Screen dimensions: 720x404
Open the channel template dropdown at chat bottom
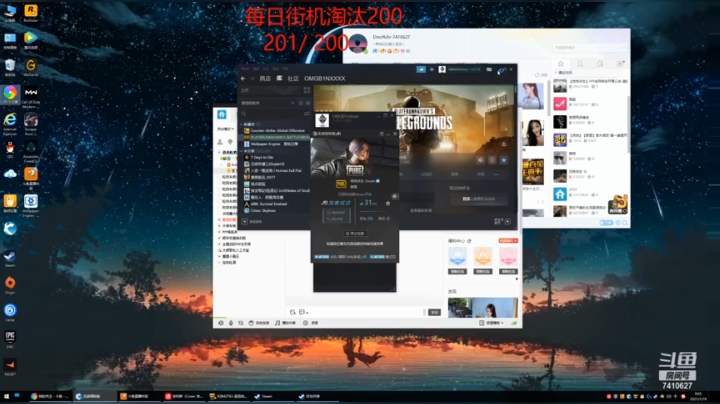click(x=491, y=323)
